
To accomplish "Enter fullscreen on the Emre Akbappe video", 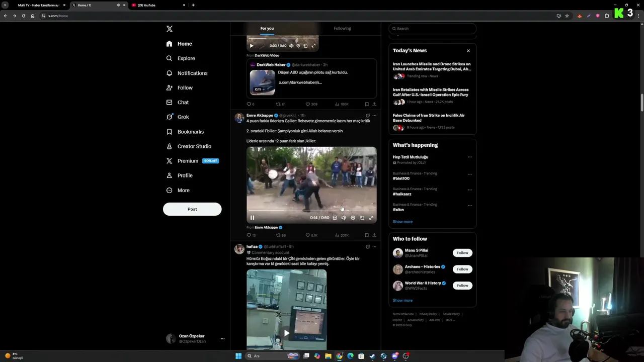I will [371, 218].
